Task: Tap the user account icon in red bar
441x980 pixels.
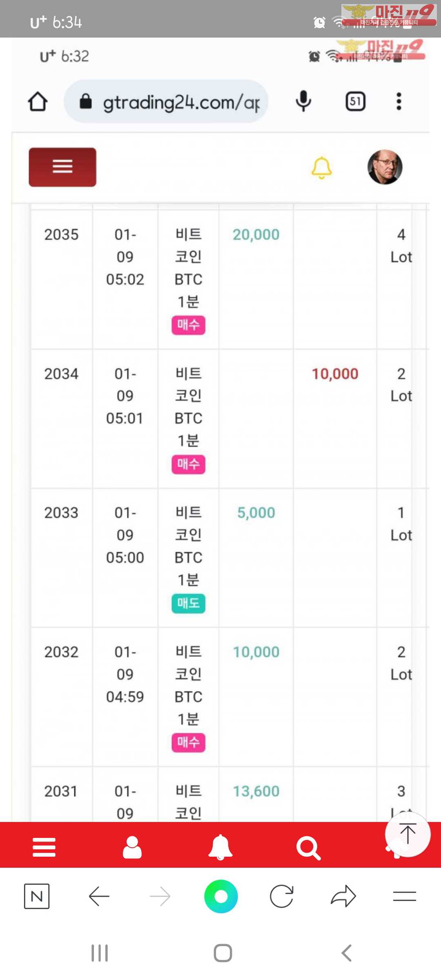Action: (x=132, y=847)
